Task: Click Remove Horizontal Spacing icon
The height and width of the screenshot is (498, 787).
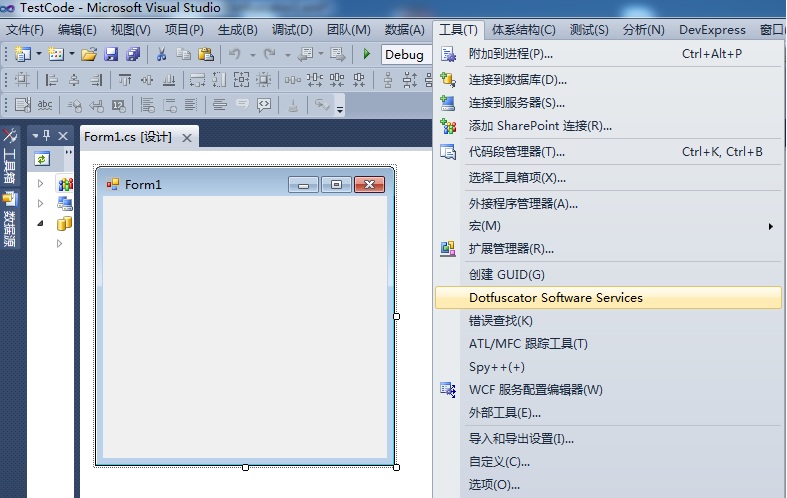Action: coord(359,80)
